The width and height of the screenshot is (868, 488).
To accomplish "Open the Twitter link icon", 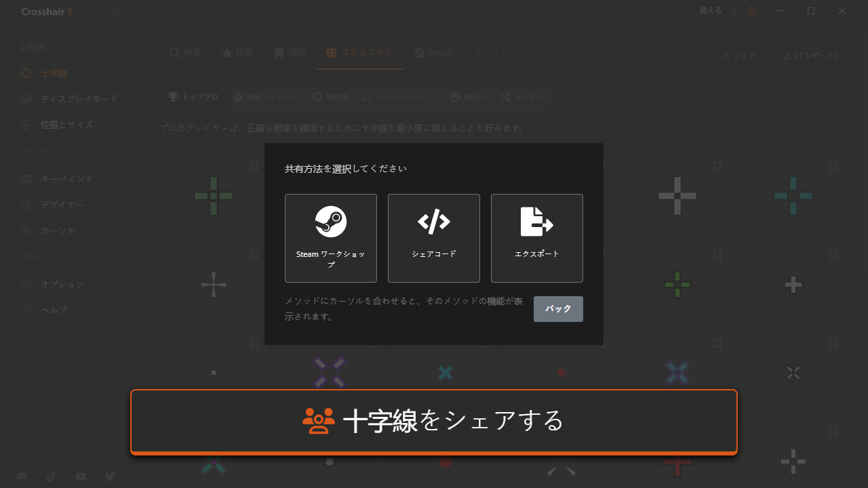I will (111, 476).
